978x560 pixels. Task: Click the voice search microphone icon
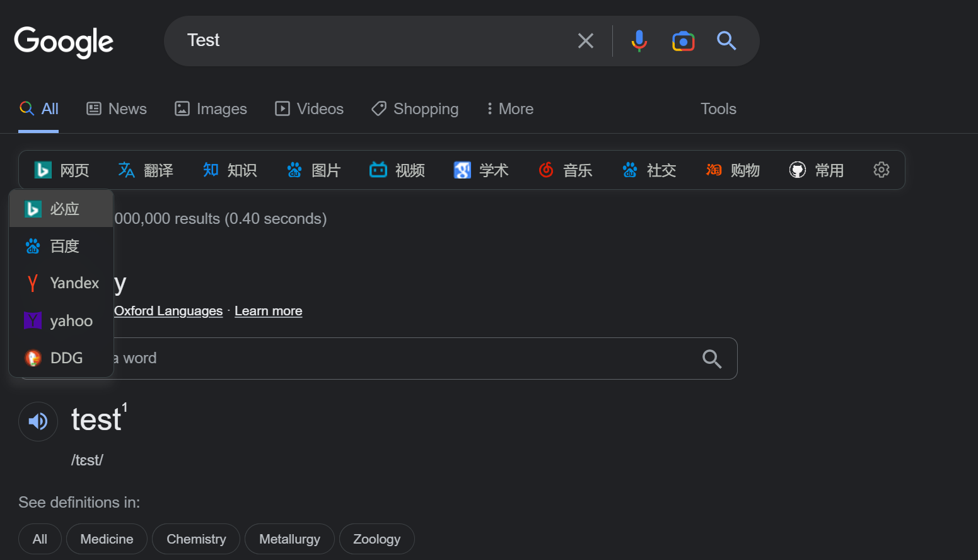[639, 41]
